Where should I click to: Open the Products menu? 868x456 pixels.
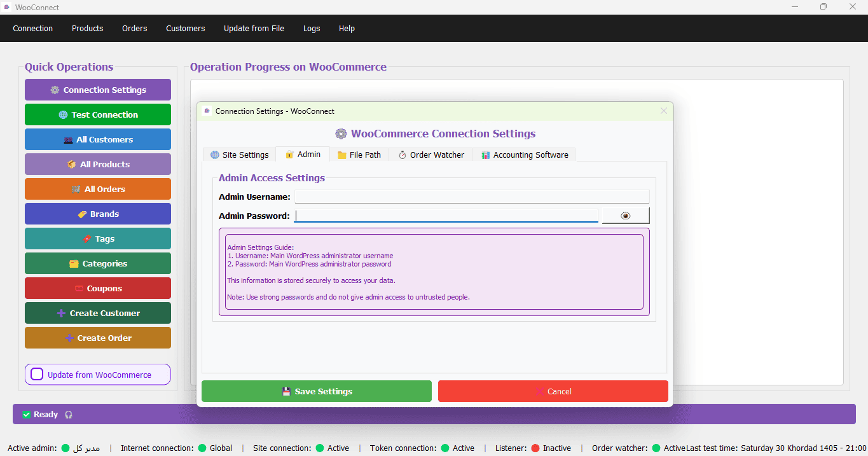point(88,29)
